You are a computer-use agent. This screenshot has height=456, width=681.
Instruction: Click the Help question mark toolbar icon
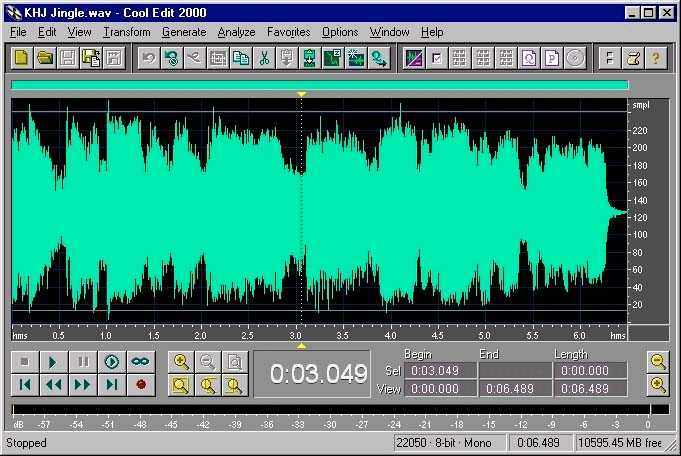coord(656,58)
